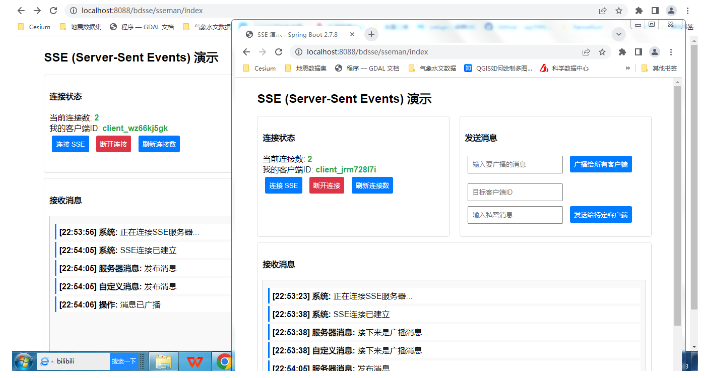Open profile avatar in front window
This screenshot has height=378, width=705.
tap(655, 52)
